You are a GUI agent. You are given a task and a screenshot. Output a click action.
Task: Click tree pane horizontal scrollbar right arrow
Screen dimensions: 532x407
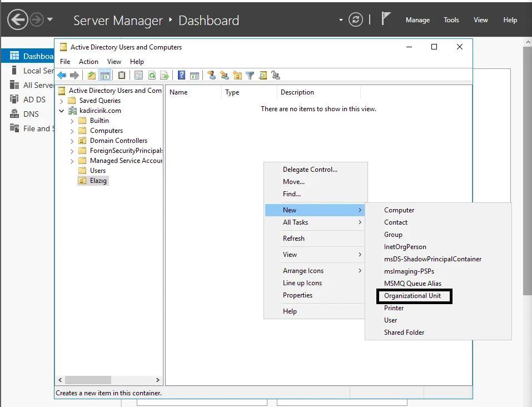pyautogui.click(x=158, y=380)
